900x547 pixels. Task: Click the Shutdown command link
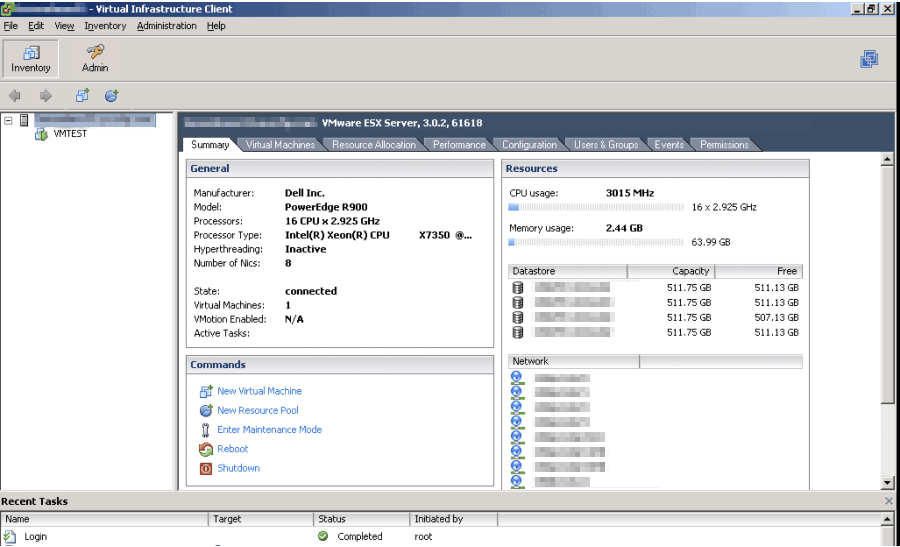[238, 468]
